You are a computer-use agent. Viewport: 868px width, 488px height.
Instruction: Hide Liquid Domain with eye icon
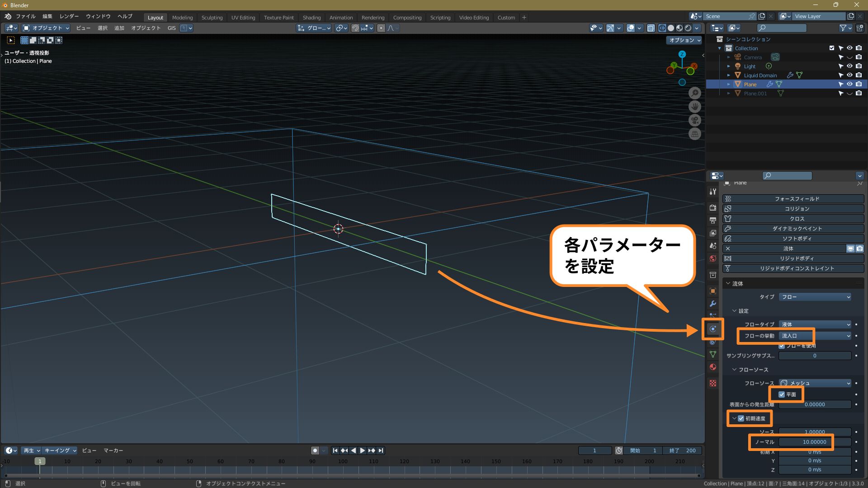(x=849, y=75)
